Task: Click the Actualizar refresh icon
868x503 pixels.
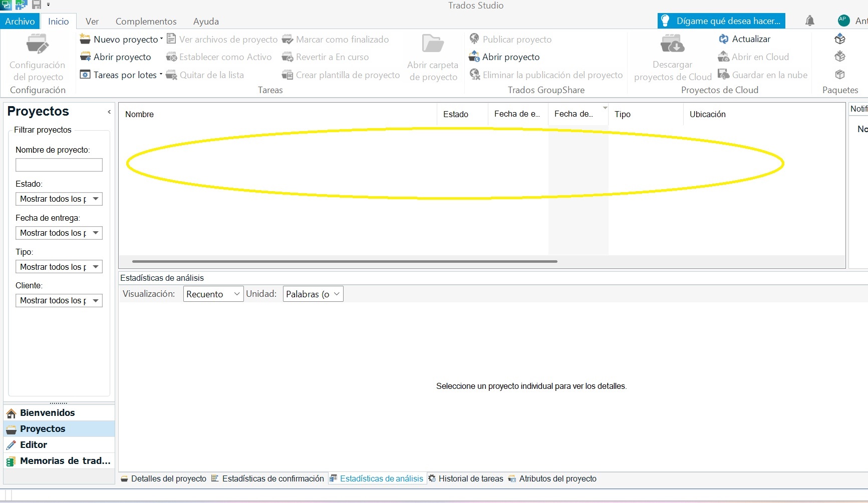Action: (x=723, y=39)
